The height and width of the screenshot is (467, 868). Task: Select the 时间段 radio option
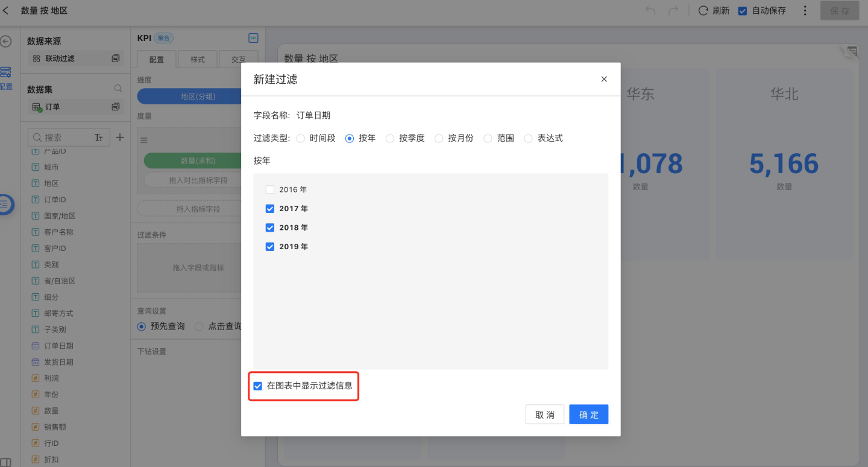[301, 138]
